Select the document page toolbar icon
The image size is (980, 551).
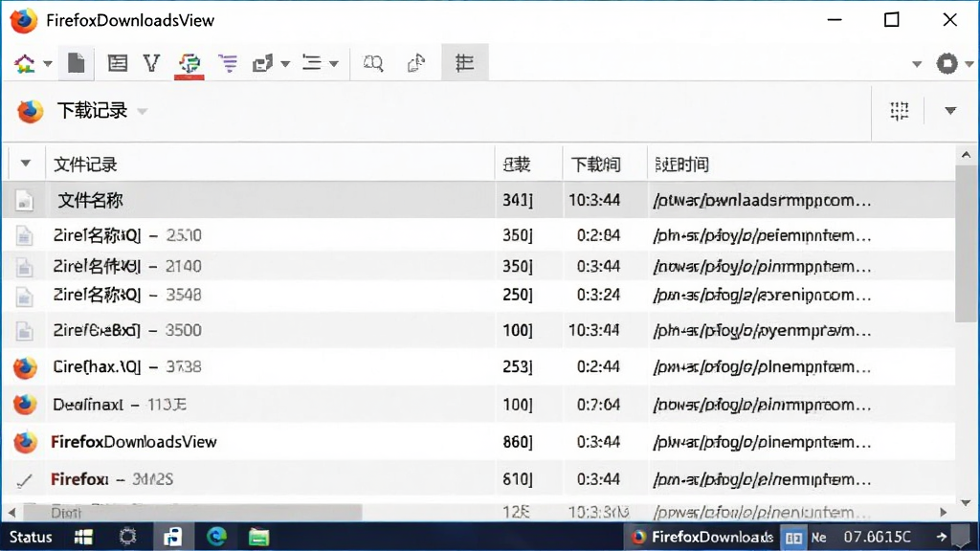coord(77,63)
